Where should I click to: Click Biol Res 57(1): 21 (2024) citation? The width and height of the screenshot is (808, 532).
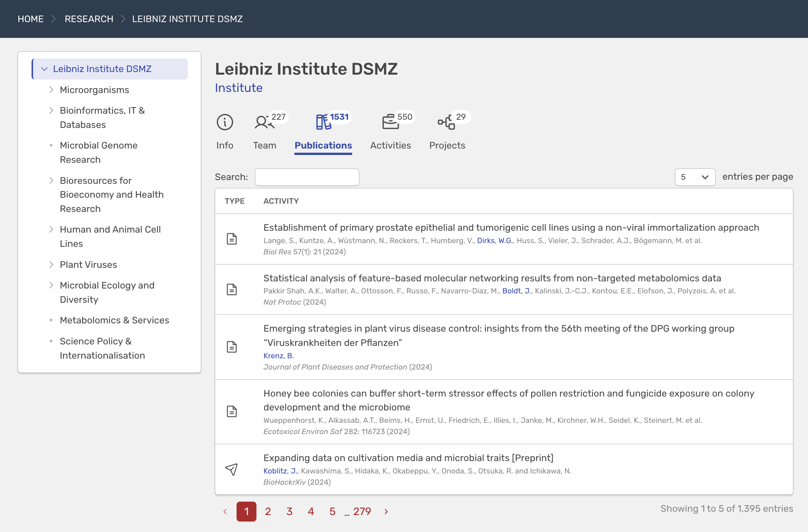(305, 252)
